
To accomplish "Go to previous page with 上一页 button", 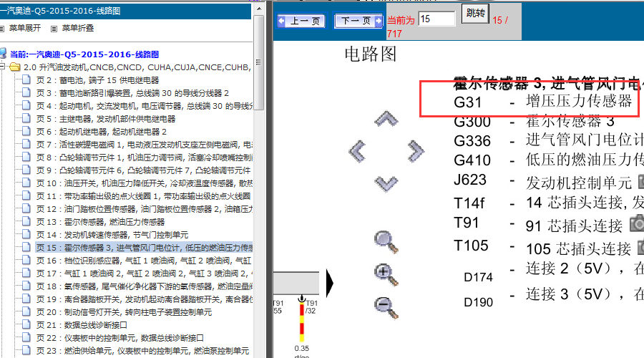I will point(301,21).
